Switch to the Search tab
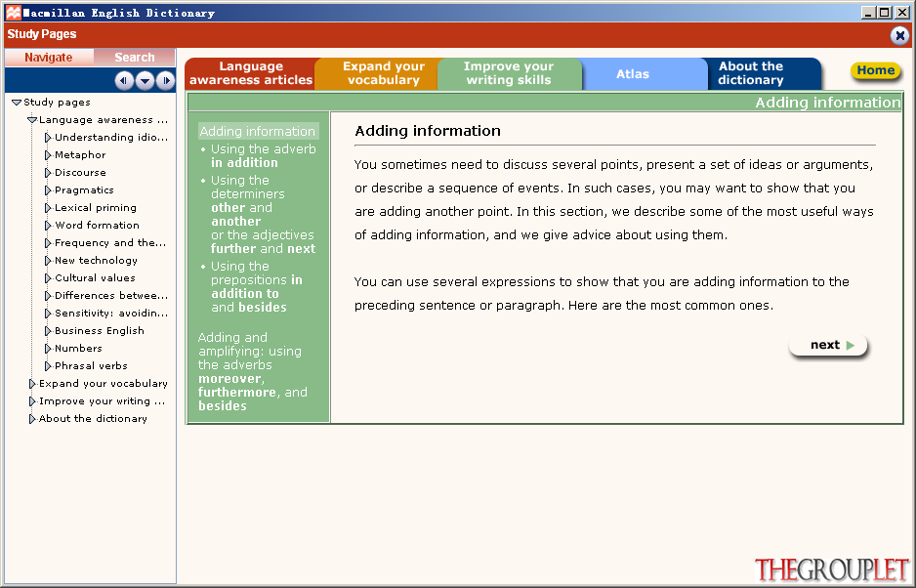The width and height of the screenshot is (916, 588). [x=135, y=58]
